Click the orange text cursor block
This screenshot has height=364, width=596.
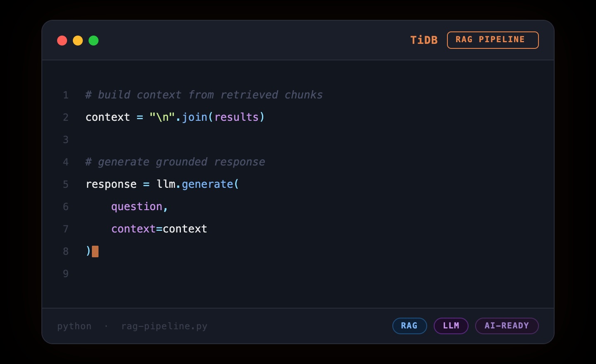[95, 251]
